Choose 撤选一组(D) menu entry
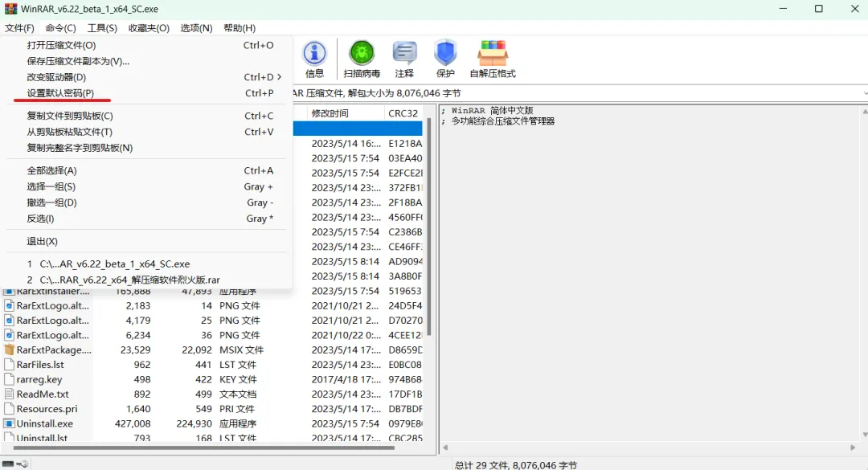Image resolution: width=868 pixels, height=470 pixels. coord(146,202)
